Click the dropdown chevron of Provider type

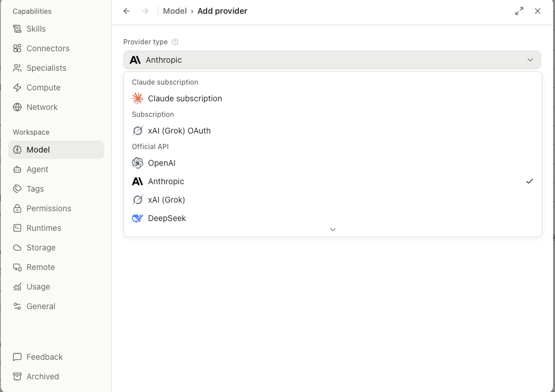[x=530, y=60]
